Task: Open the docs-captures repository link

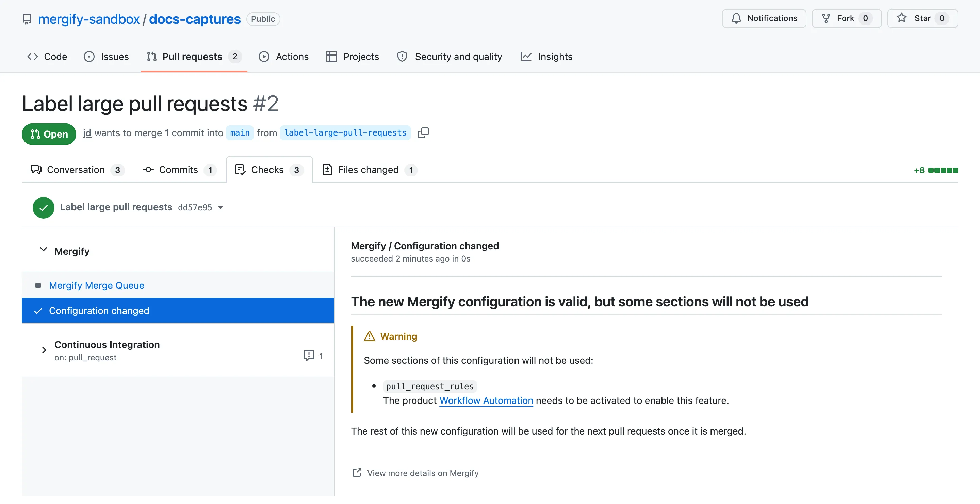Action: (195, 19)
